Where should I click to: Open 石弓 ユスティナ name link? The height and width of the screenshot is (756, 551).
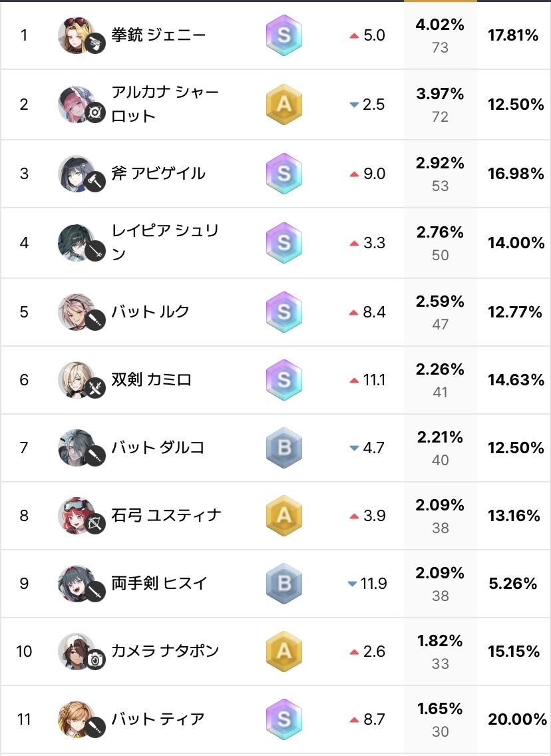166,516
